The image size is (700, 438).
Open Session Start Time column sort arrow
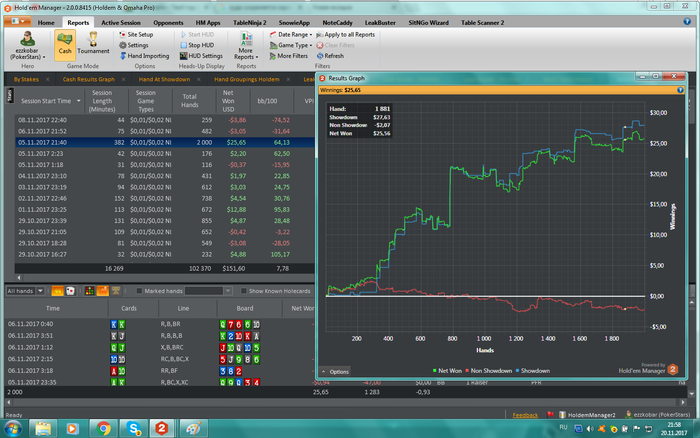point(79,101)
